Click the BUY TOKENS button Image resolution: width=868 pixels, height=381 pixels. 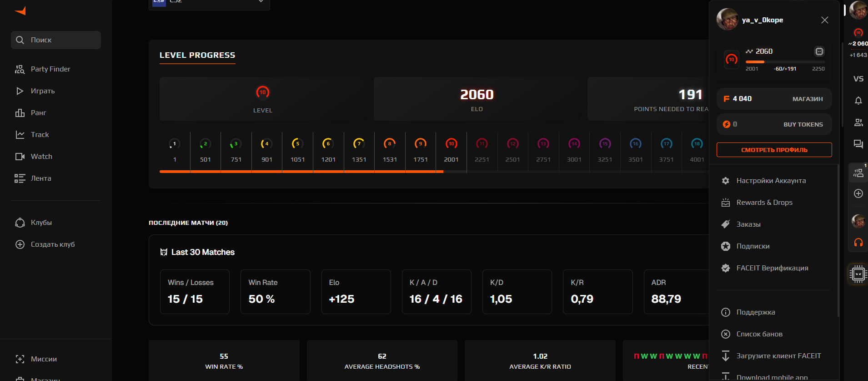[x=803, y=124]
